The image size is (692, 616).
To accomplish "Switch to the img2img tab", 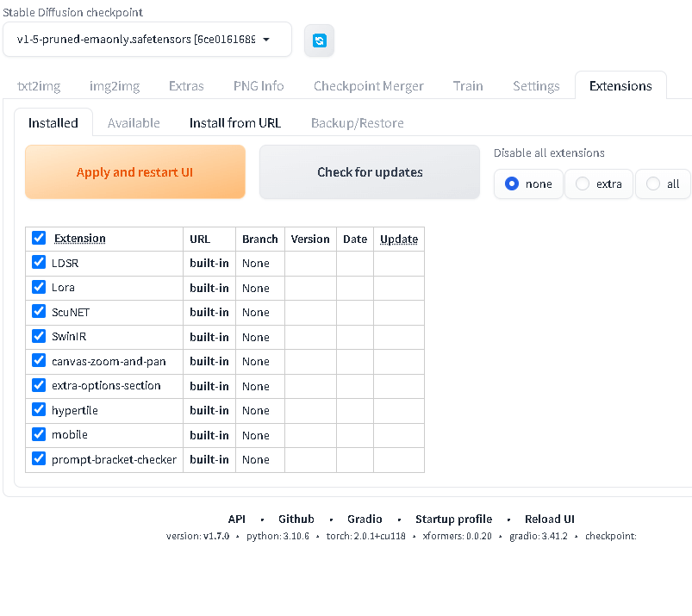I will tap(115, 86).
